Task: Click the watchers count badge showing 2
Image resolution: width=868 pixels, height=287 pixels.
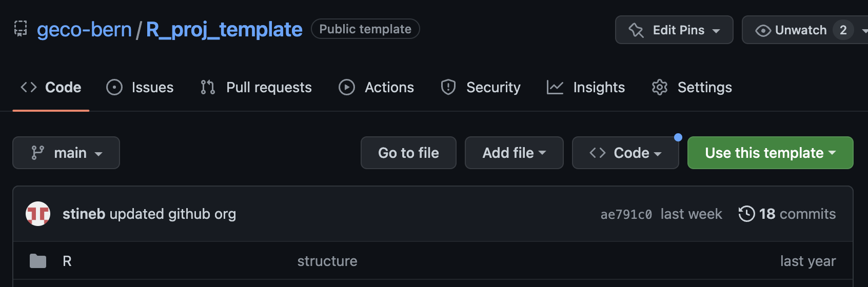Action: [843, 30]
